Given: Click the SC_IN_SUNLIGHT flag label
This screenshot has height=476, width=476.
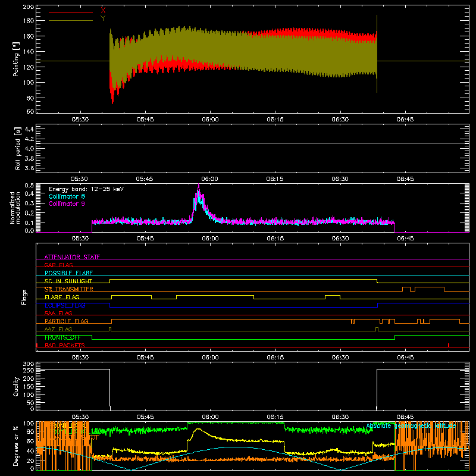Looking at the screenshot, I should 68,281.
